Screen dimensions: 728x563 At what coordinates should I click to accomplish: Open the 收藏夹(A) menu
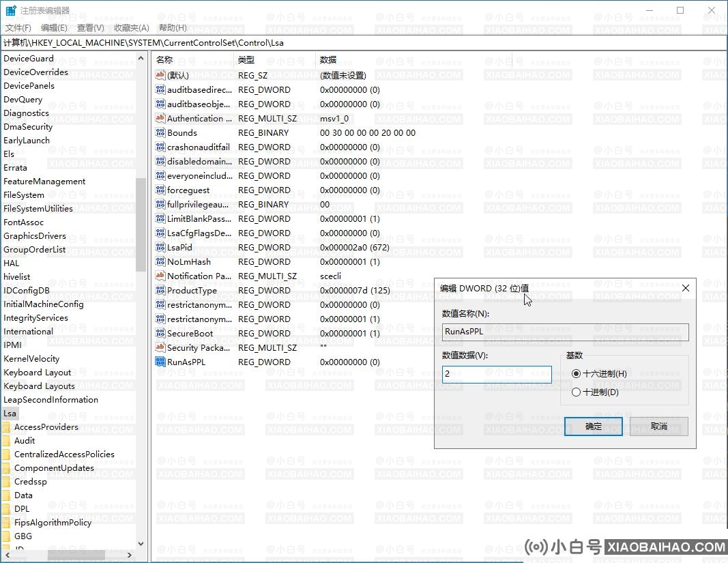click(x=132, y=28)
